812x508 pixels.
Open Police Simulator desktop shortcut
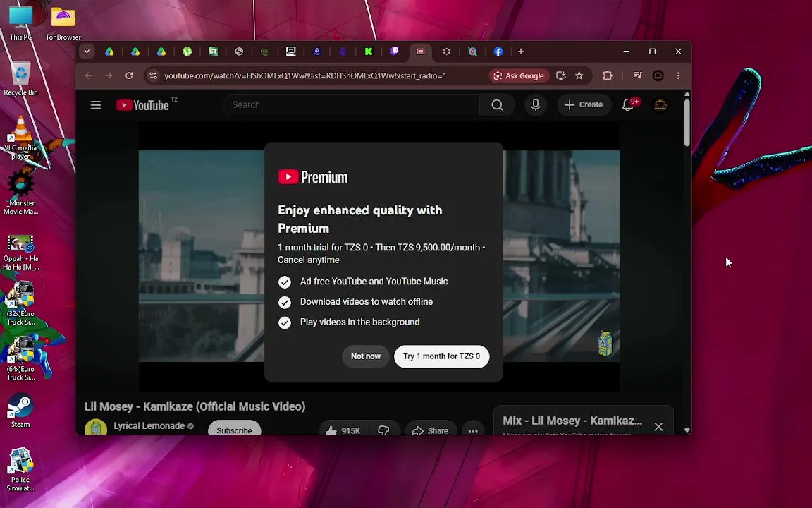coord(20,469)
